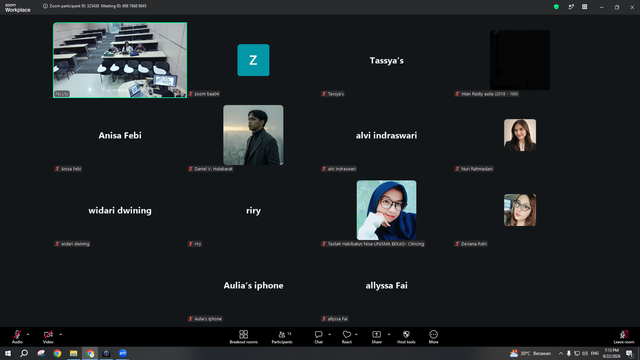The height and width of the screenshot is (360, 640).
Task: Click muted mic icon on alyssa Fai label
Action: pyautogui.click(x=324, y=319)
